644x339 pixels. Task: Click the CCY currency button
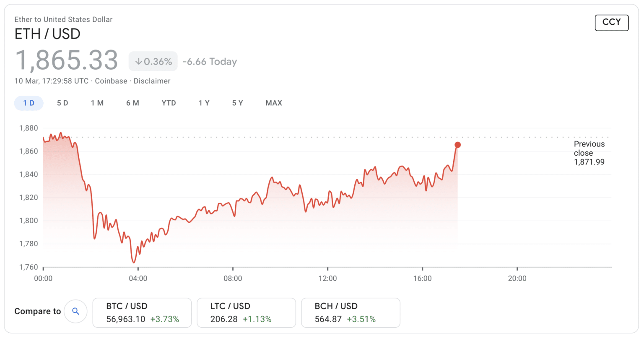(x=611, y=23)
